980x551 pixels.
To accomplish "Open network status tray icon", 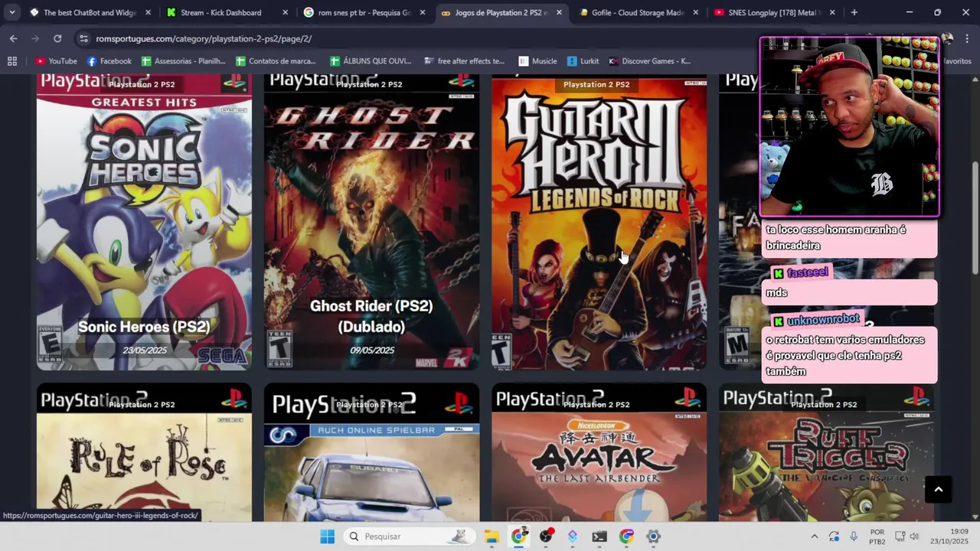I will (x=900, y=536).
